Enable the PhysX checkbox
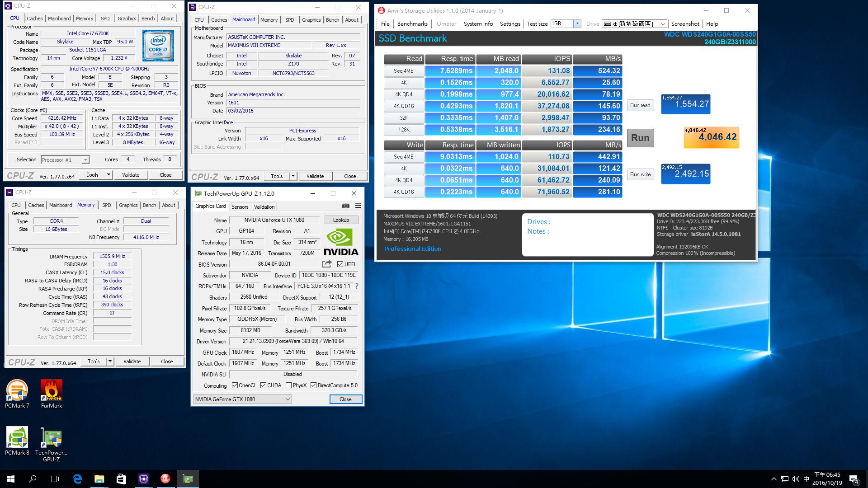868x488 pixels. click(288, 385)
